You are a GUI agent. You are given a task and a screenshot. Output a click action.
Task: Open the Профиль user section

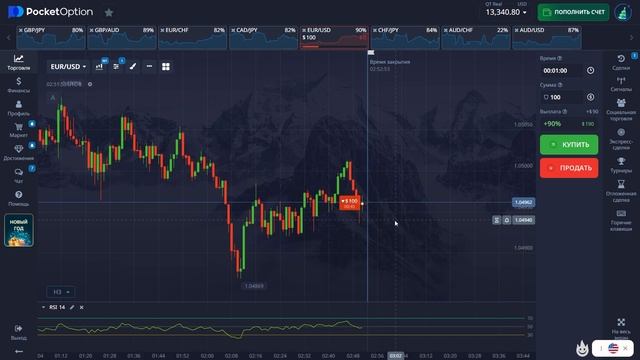tap(18, 108)
